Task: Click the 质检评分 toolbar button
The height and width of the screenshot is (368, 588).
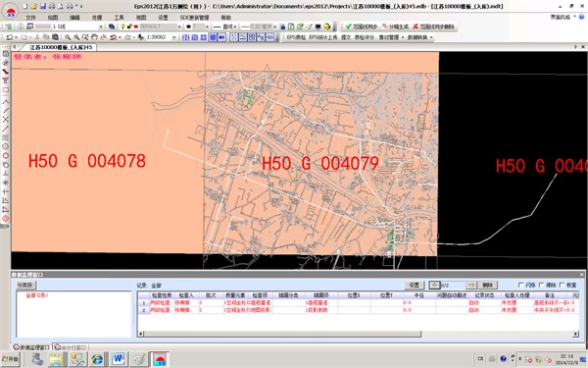Action: pyautogui.click(x=365, y=37)
